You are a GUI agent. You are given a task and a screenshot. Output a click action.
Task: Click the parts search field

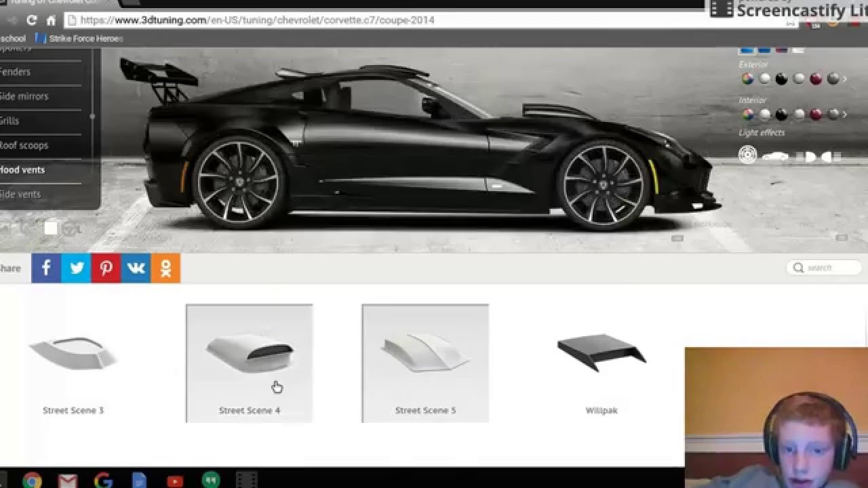click(823, 268)
